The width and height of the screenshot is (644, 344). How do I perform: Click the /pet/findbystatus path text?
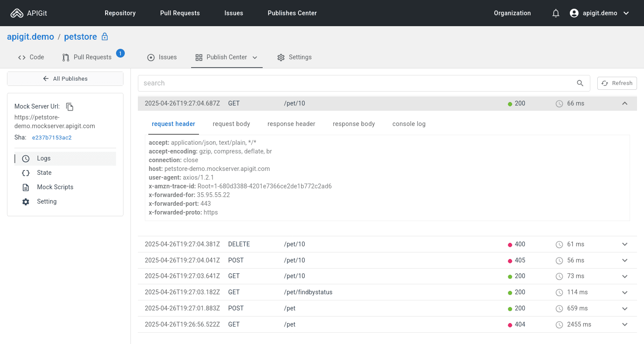click(x=308, y=292)
